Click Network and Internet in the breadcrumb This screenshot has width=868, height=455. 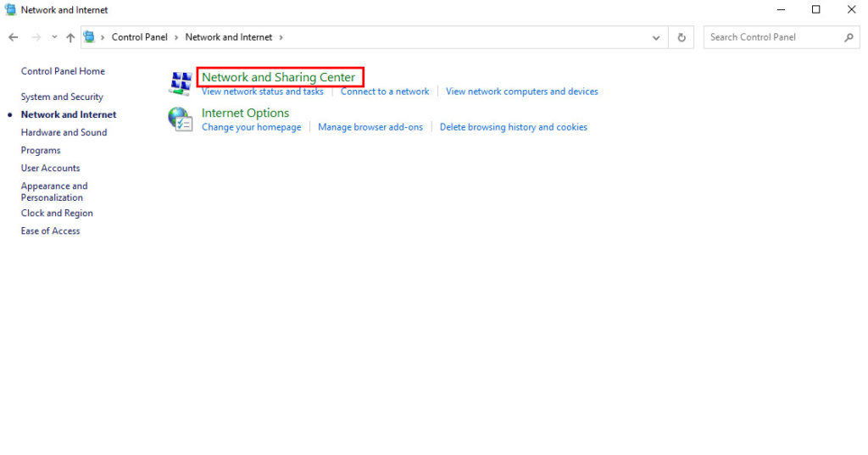coord(229,37)
